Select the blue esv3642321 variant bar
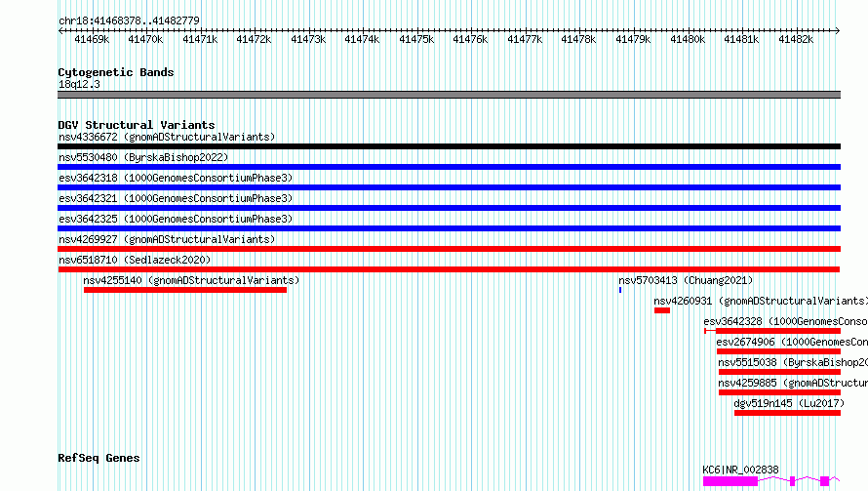Screen dimensions: 868x491 tap(449, 208)
